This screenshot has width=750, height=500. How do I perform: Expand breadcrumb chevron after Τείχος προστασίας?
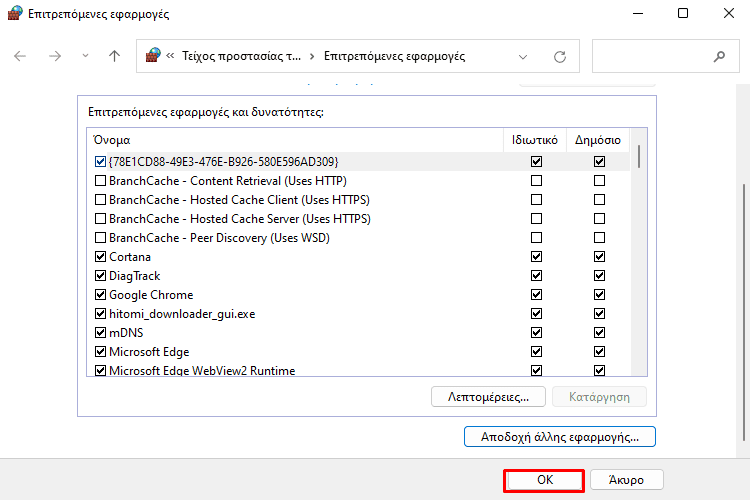[312, 56]
